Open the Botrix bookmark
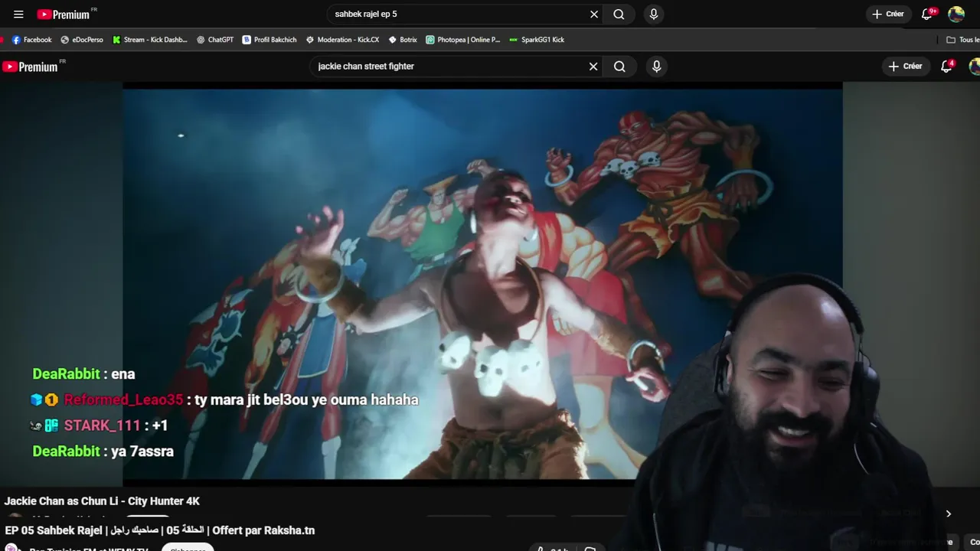The width and height of the screenshot is (980, 551). [x=403, y=40]
